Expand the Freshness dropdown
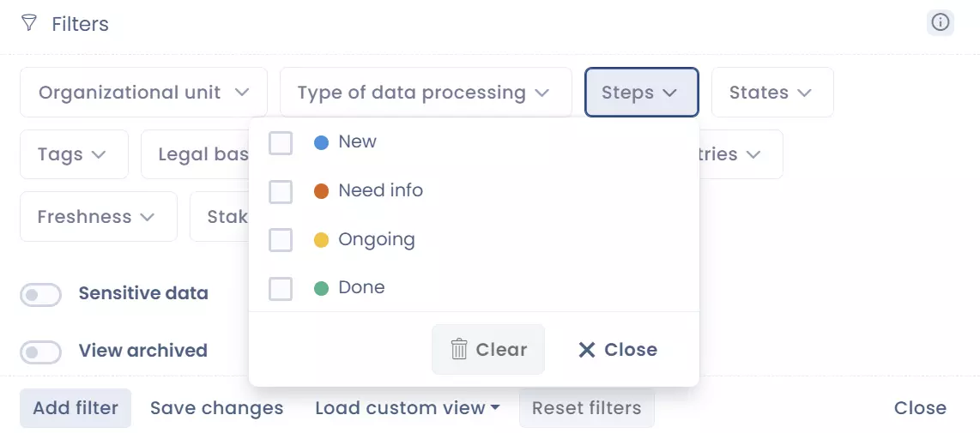The width and height of the screenshot is (980, 433). pyautogui.click(x=97, y=217)
